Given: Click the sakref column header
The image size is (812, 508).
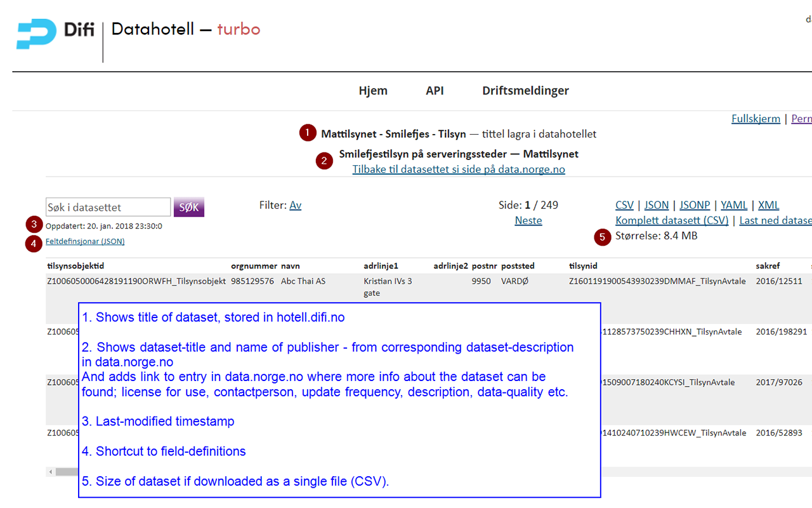Looking at the screenshot, I should (x=768, y=266).
